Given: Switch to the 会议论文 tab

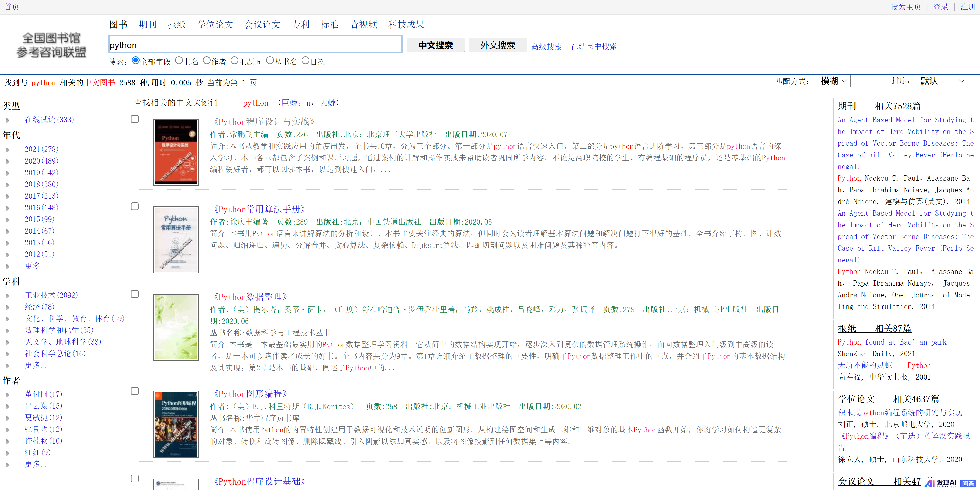Looking at the screenshot, I should pyautogui.click(x=262, y=24).
